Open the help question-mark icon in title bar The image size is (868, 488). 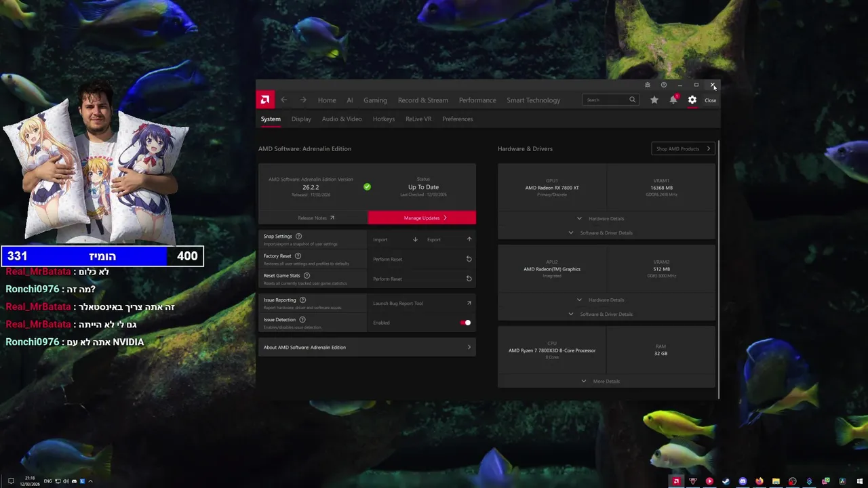pyautogui.click(x=664, y=85)
